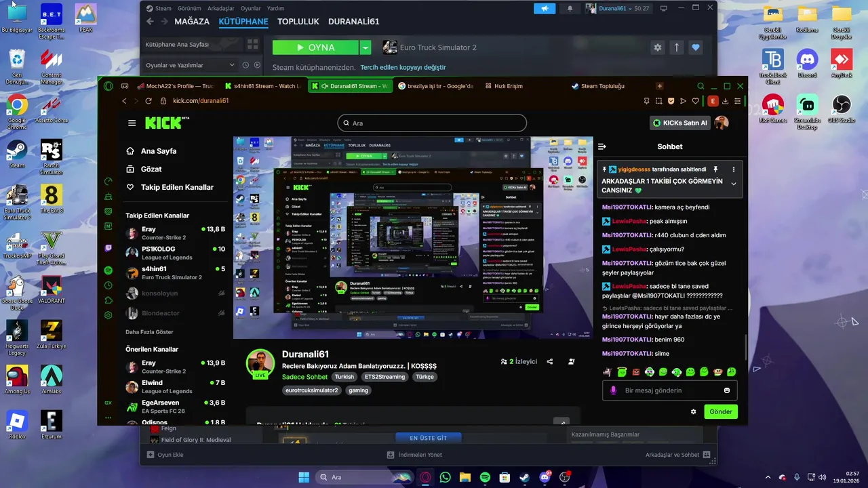Click the Opera downloads icon in toolbar
Viewport: 868px width, 488px height.
pos(726,101)
